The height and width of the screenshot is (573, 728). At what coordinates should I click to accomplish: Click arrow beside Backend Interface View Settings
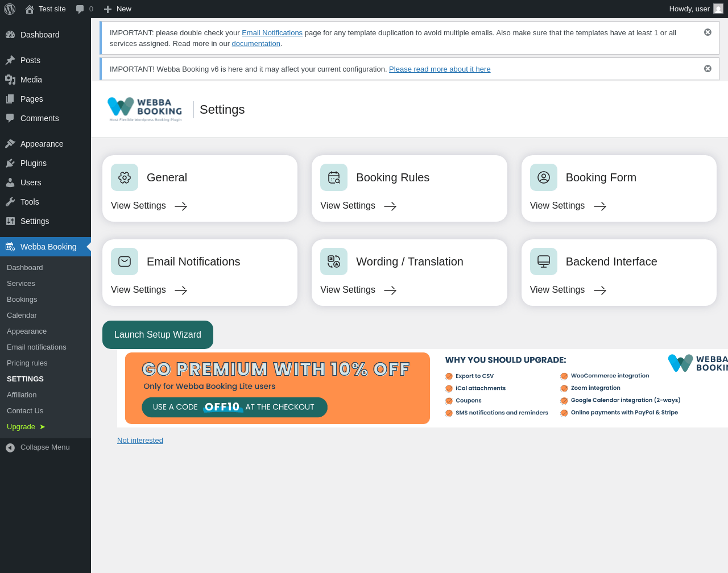tap(600, 290)
